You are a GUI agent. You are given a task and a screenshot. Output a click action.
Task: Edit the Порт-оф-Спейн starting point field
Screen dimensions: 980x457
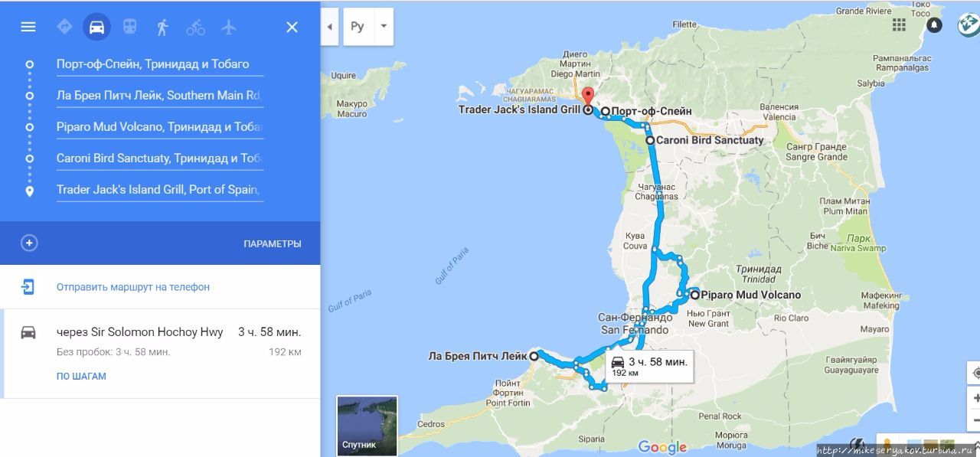(x=160, y=64)
